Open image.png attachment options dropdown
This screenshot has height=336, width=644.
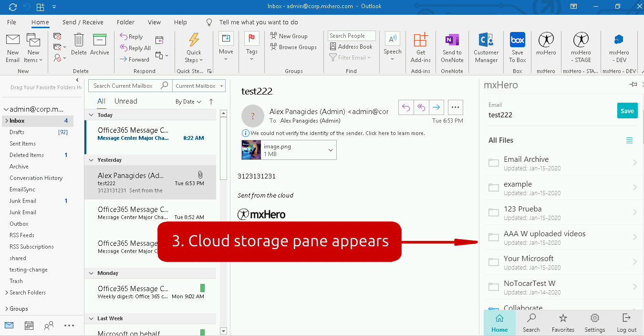331,150
